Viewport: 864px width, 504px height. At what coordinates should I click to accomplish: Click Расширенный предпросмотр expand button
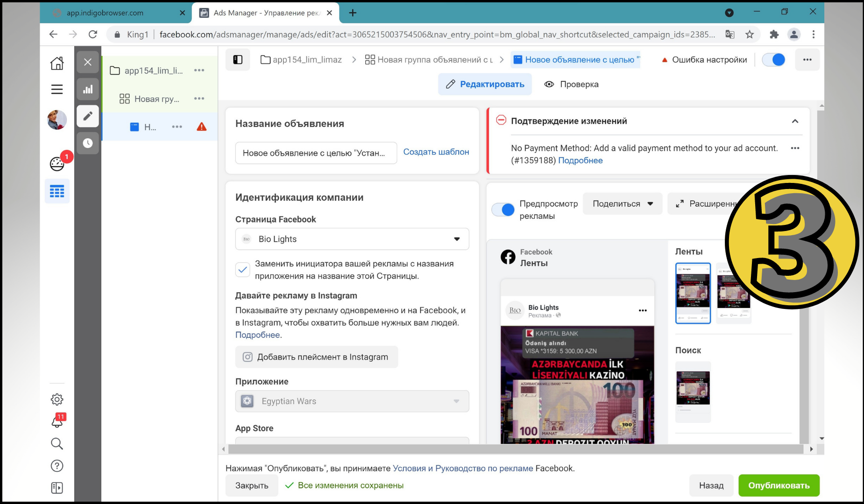pyautogui.click(x=703, y=204)
